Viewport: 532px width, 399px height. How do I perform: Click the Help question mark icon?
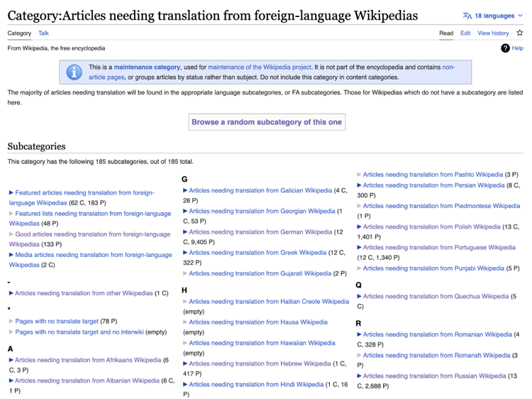click(x=505, y=48)
